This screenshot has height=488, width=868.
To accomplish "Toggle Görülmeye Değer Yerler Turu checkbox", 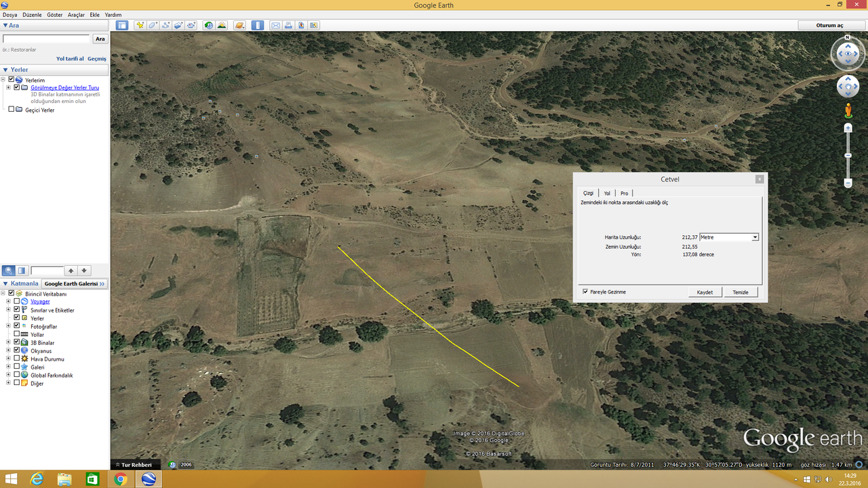I will coord(17,87).
